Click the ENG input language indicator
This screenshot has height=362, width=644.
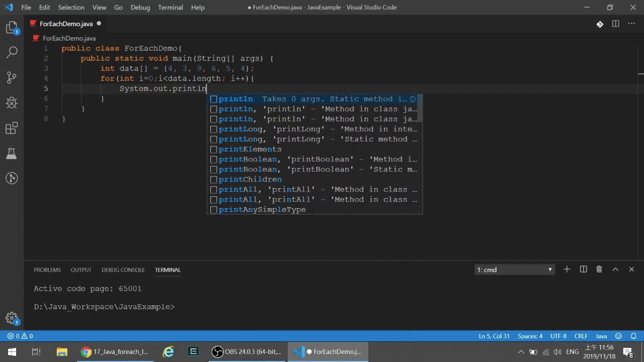[572, 352]
